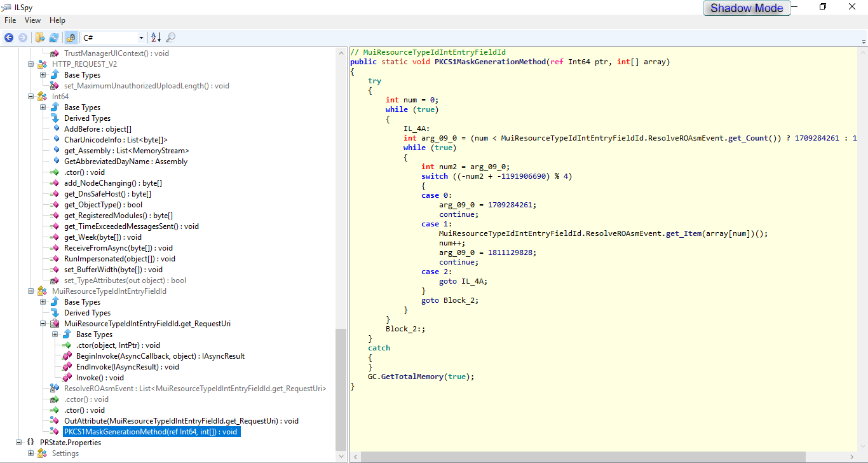Open the File menu
Viewport: 868px width, 463px height.
(x=10, y=20)
